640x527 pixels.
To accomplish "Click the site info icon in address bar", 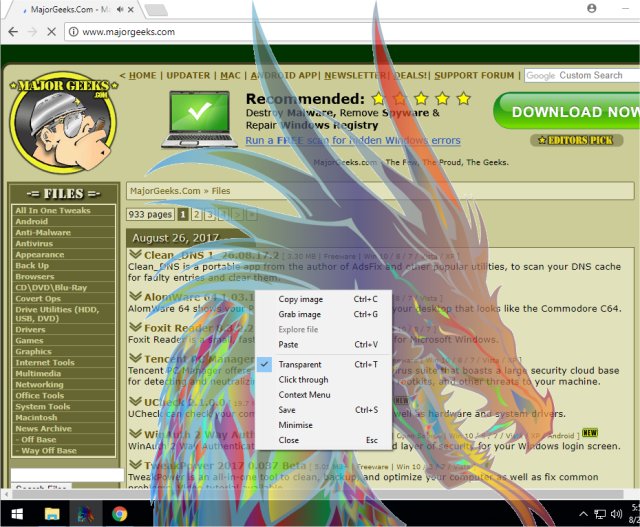I will [73, 32].
